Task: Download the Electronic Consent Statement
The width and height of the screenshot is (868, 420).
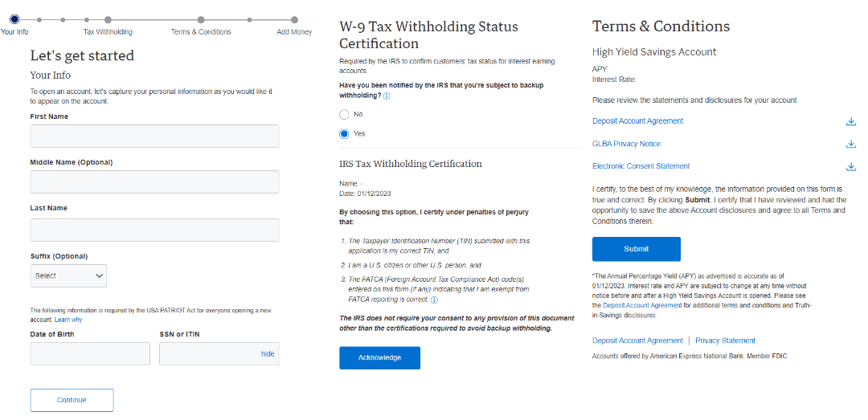Action: point(851,166)
